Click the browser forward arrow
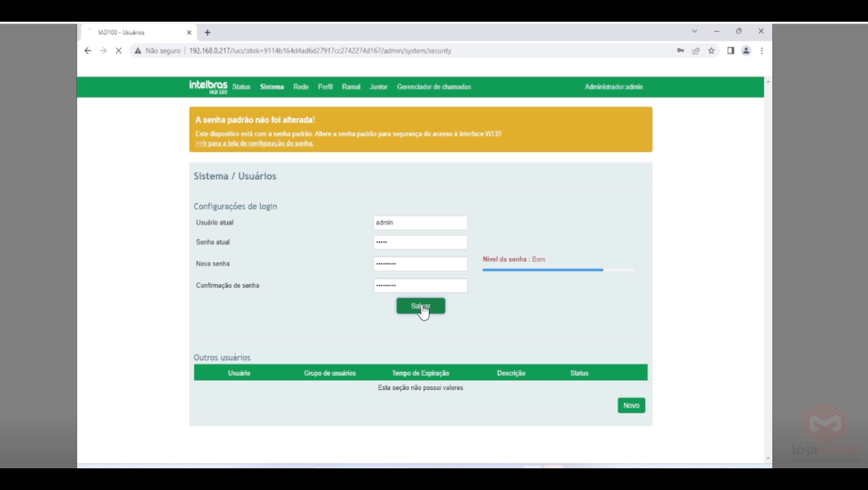 [x=103, y=50]
